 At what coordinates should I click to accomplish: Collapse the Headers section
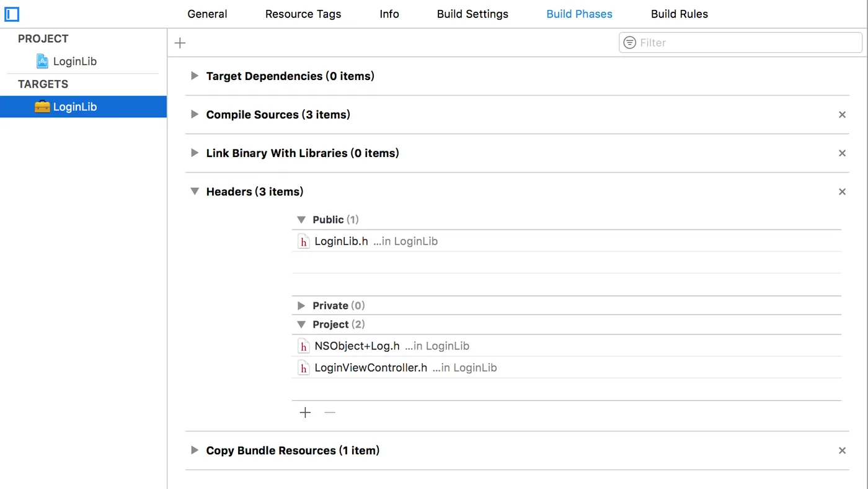pos(195,192)
